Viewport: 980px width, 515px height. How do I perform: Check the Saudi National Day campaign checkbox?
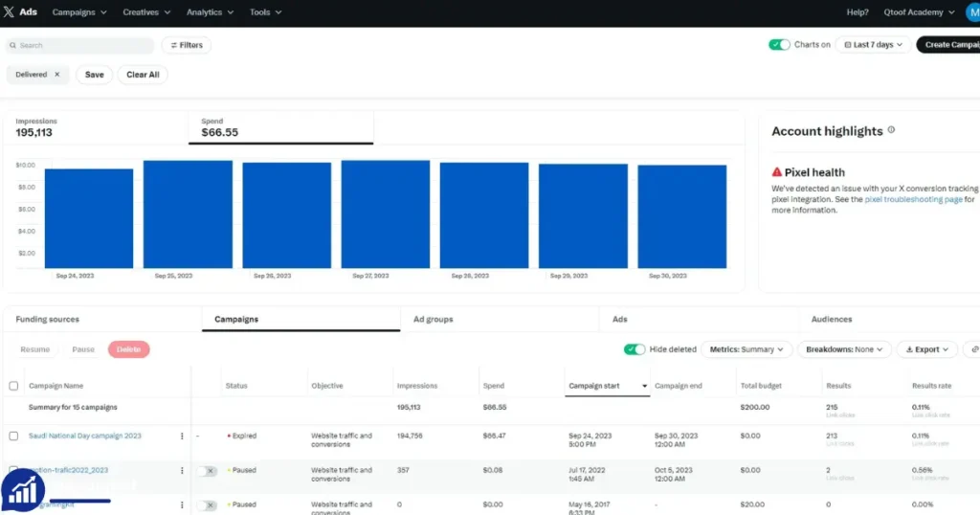pos(13,436)
